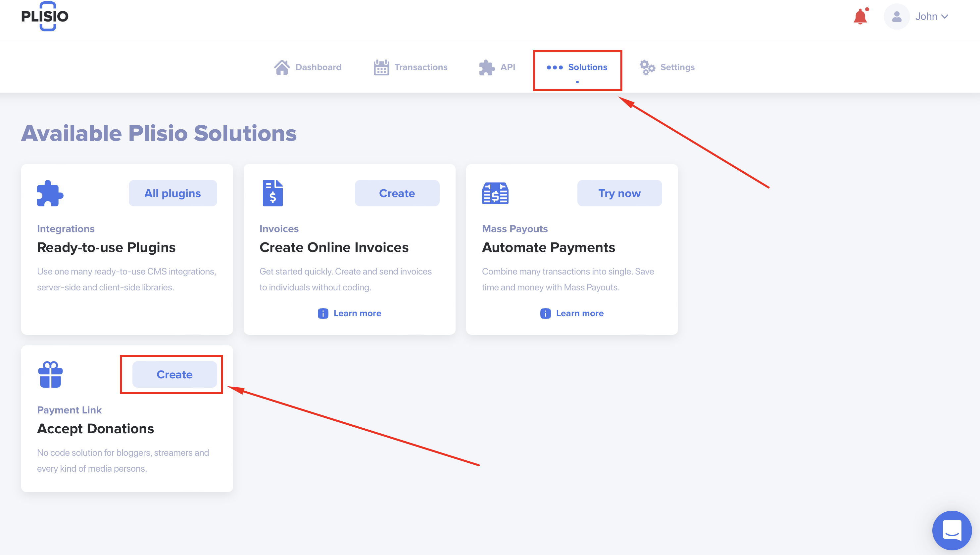Click All plugins for Integrations
The width and height of the screenshot is (980, 555).
point(172,193)
